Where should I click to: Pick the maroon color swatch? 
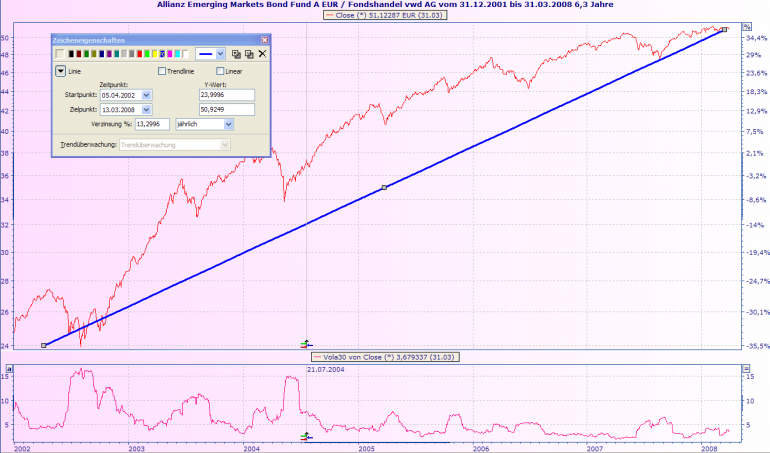coord(79,54)
